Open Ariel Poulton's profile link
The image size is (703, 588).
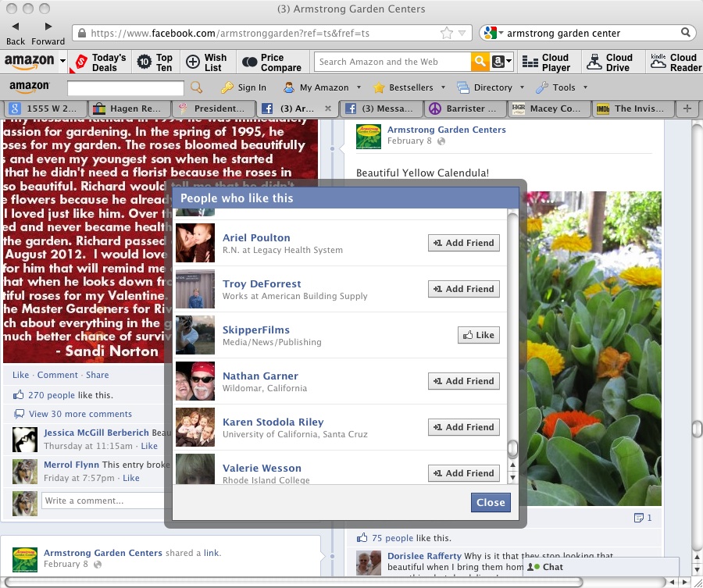coord(256,237)
